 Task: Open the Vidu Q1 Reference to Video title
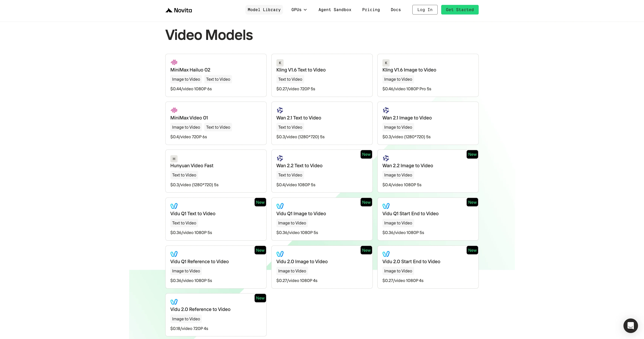[x=199, y=261]
